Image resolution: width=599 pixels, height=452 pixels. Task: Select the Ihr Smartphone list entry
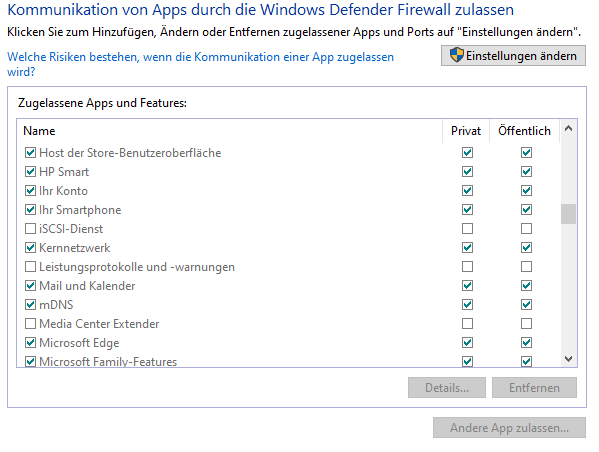pos(80,210)
